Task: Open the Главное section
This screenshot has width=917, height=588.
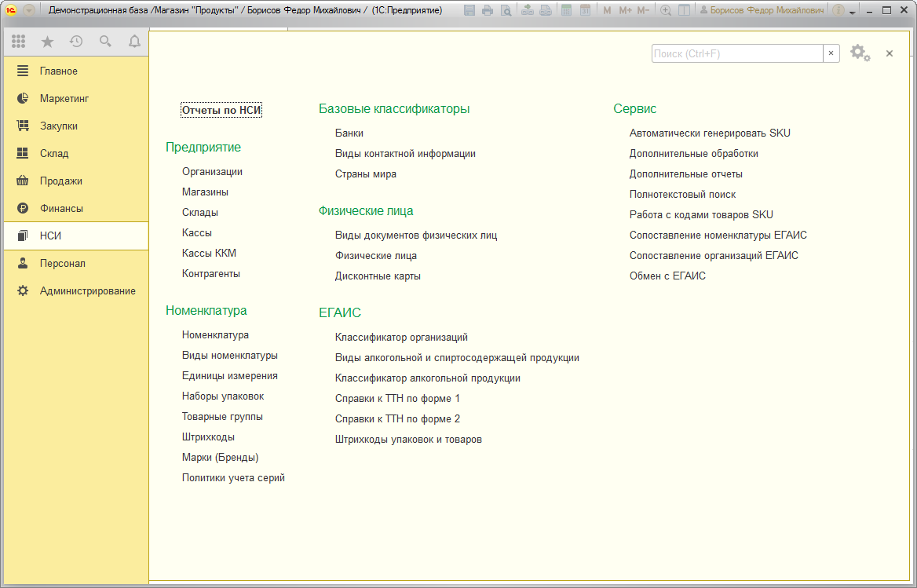Action: pyautogui.click(x=76, y=71)
